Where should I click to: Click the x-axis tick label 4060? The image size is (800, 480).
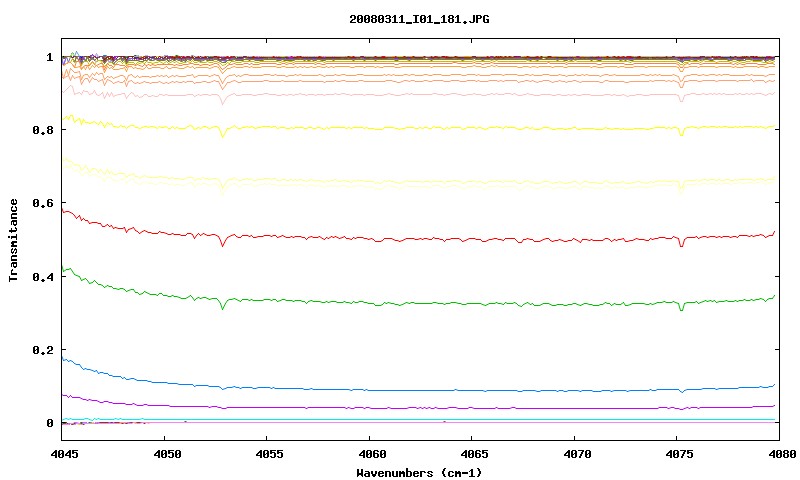click(x=372, y=454)
